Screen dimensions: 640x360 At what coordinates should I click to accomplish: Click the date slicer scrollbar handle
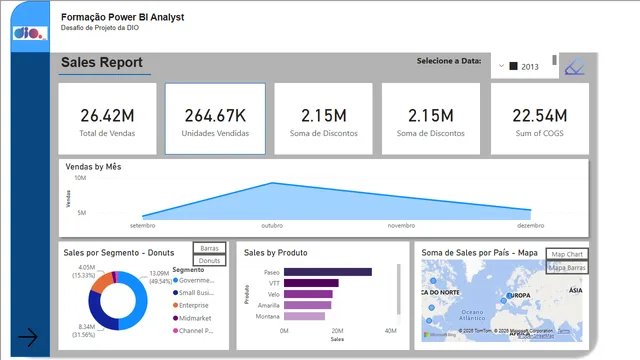tap(554, 60)
